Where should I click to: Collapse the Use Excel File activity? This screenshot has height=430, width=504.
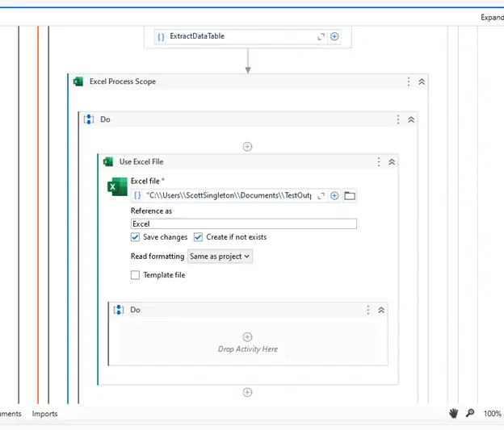tap(392, 161)
